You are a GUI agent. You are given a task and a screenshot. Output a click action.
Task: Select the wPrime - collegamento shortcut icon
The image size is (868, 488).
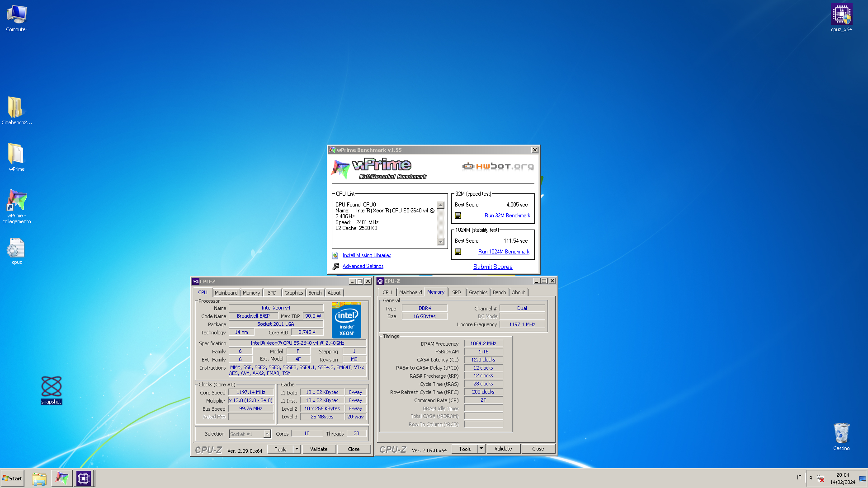tap(17, 206)
